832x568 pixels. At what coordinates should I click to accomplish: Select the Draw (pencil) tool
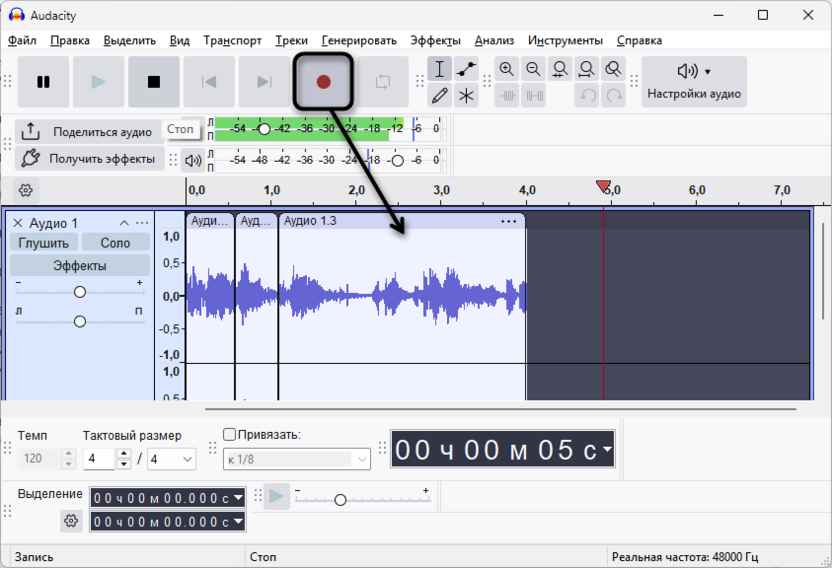click(439, 96)
